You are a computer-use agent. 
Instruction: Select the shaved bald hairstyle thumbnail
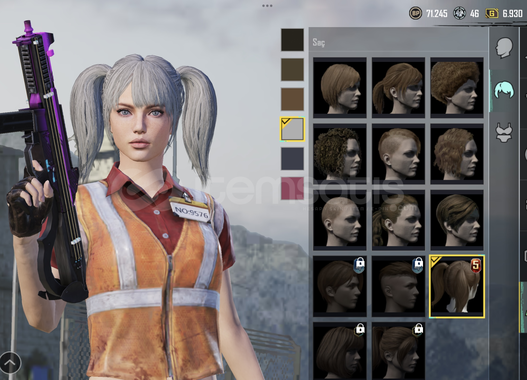point(340,220)
